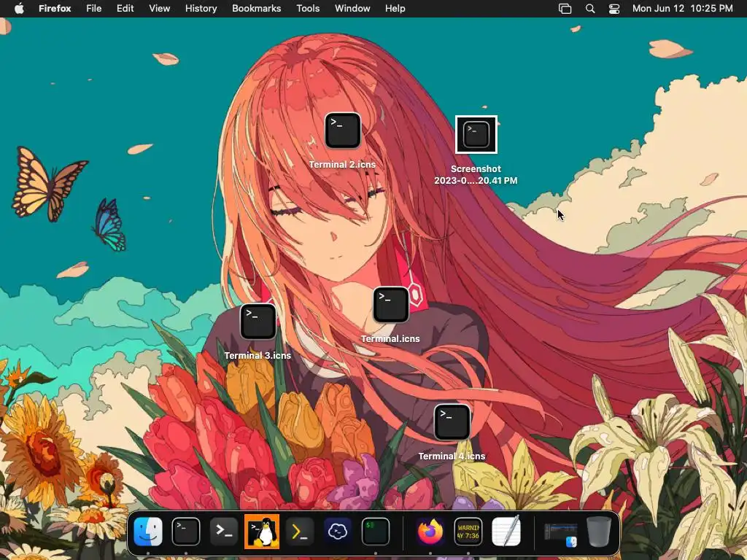Open the Firefox application menu

55,9
